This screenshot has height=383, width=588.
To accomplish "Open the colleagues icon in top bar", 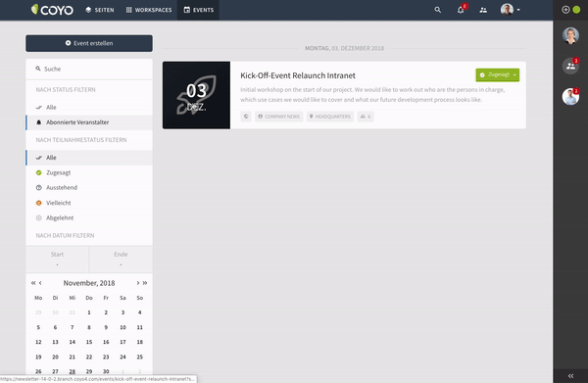I will (483, 10).
